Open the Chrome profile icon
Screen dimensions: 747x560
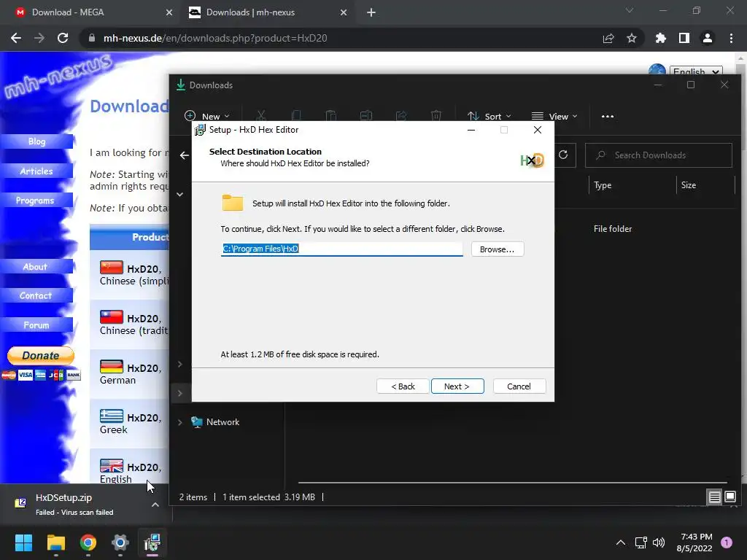pos(708,38)
